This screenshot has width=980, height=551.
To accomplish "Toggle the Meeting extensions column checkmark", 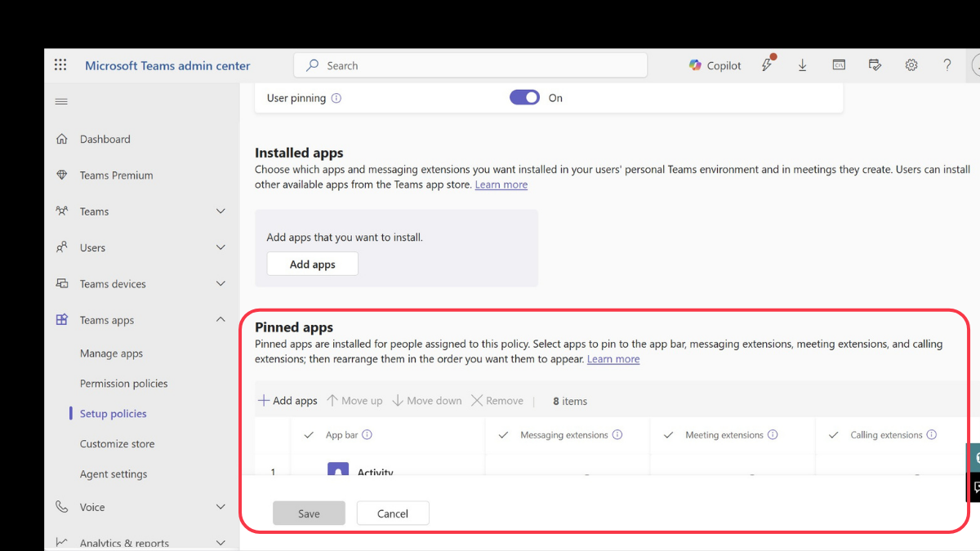I will [x=668, y=435].
